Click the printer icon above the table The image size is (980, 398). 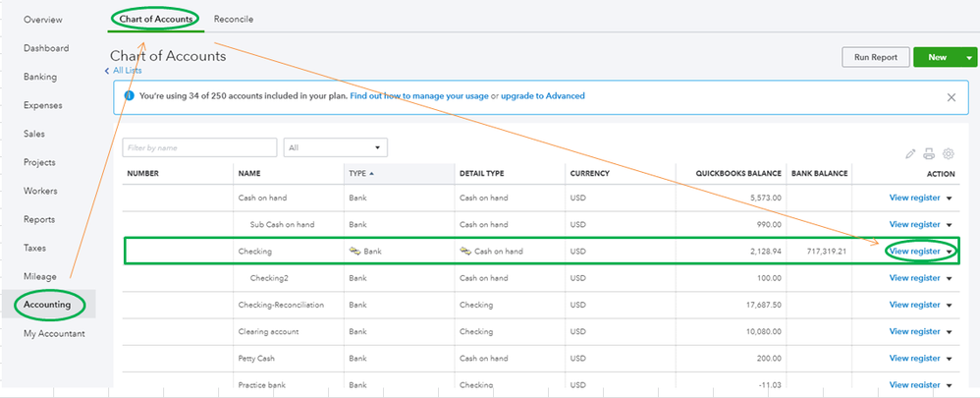point(929,154)
